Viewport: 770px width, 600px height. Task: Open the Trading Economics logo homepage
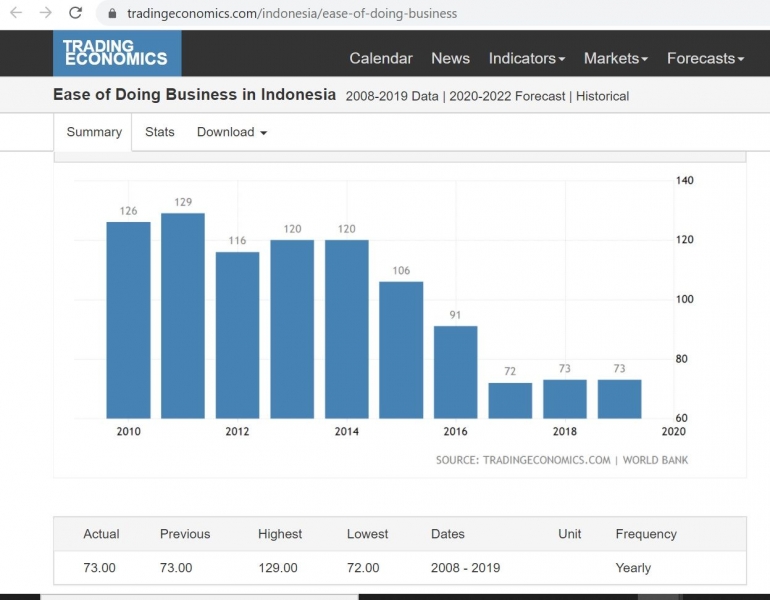pyautogui.click(x=117, y=53)
